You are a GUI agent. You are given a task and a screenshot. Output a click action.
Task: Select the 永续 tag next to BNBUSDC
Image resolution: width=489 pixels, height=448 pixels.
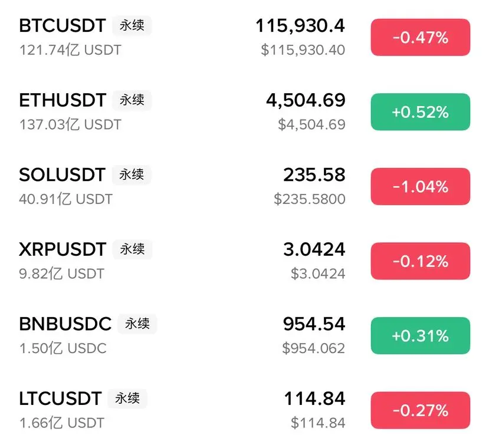tap(137, 324)
